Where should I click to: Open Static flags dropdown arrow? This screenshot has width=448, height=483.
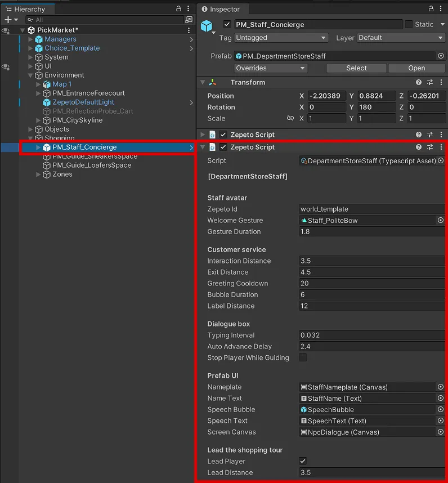tap(442, 24)
